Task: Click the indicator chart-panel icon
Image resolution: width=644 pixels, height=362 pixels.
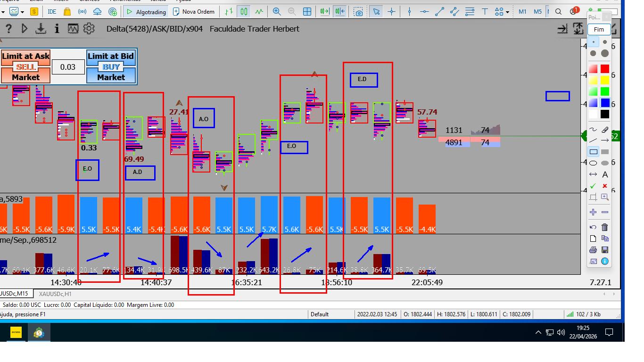Action: [x=73, y=29]
